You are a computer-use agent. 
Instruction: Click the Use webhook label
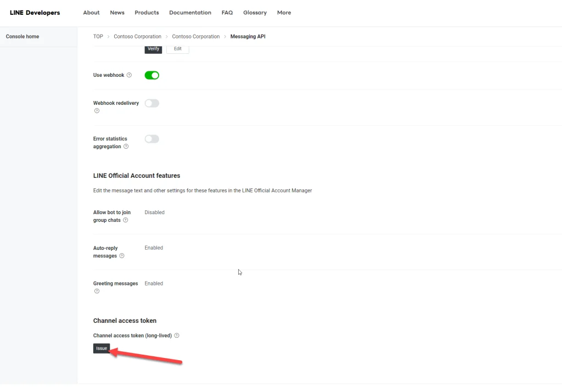(109, 75)
